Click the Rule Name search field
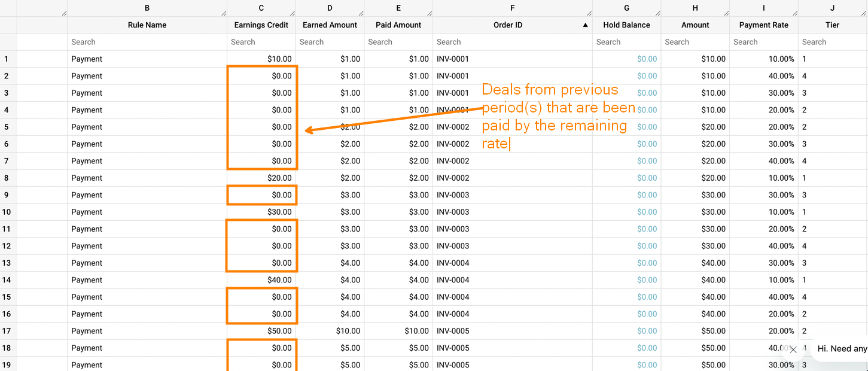868x371 pixels. 147,42
